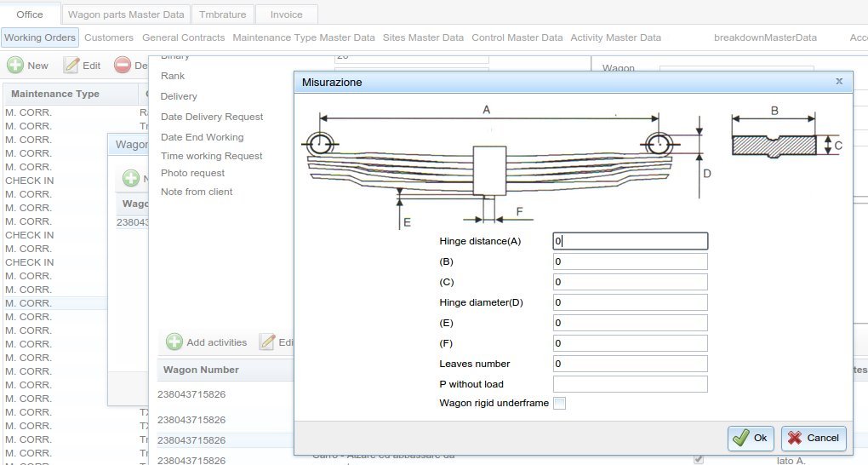Open Maintenance Type Master Data

point(303,37)
